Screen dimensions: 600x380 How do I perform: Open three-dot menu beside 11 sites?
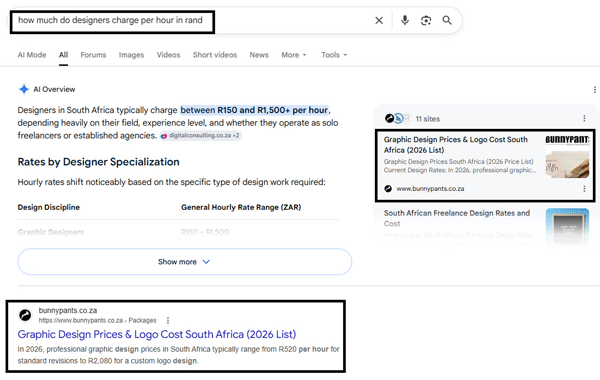tap(584, 119)
